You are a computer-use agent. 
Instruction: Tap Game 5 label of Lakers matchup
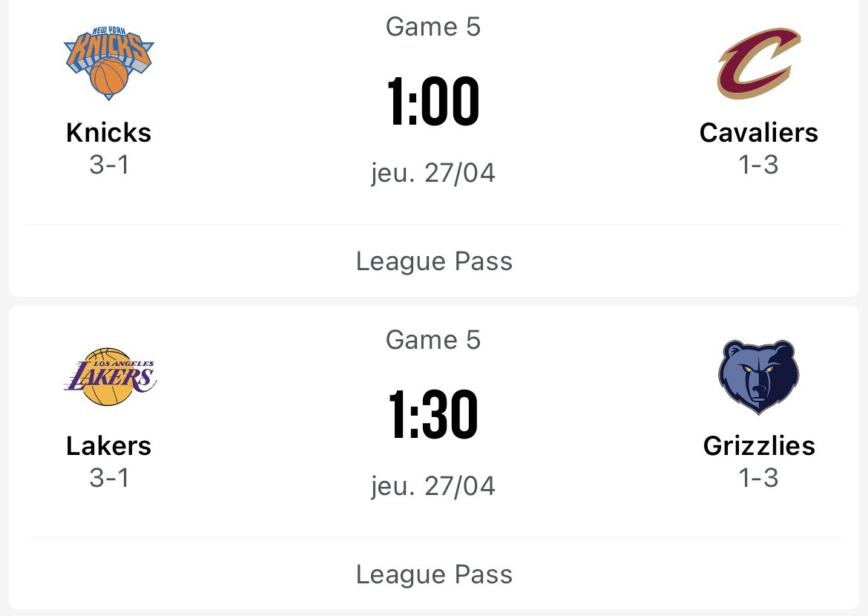click(x=433, y=340)
